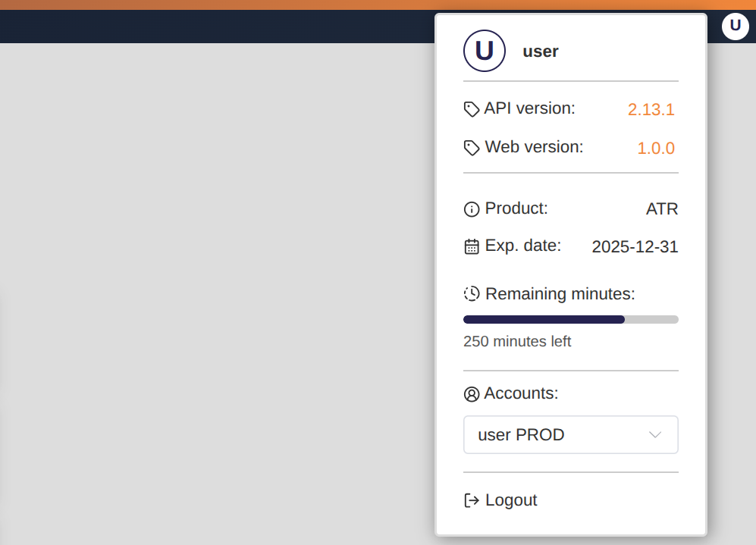Click the Accounts person icon
This screenshot has height=545, width=756.
click(472, 394)
